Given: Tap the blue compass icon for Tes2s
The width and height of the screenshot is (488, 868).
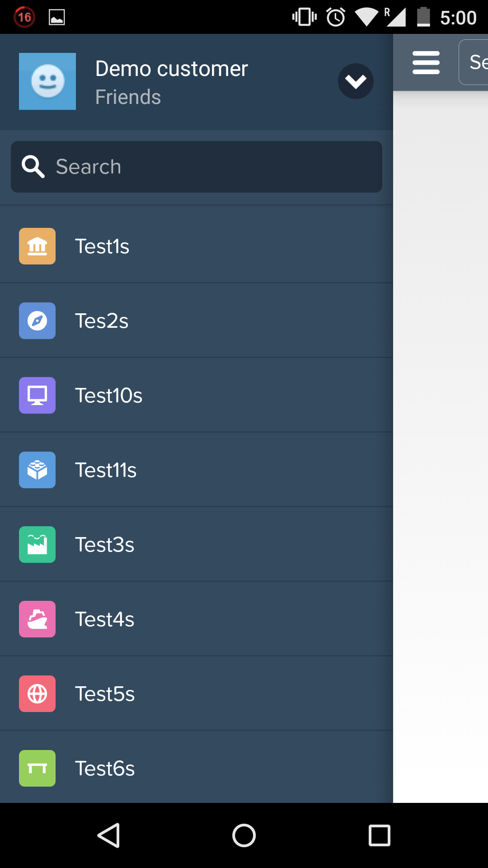Looking at the screenshot, I should [37, 321].
